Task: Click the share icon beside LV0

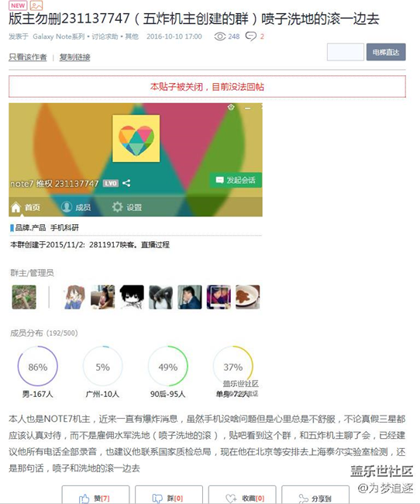Action: pyautogui.click(x=126, y=183)
